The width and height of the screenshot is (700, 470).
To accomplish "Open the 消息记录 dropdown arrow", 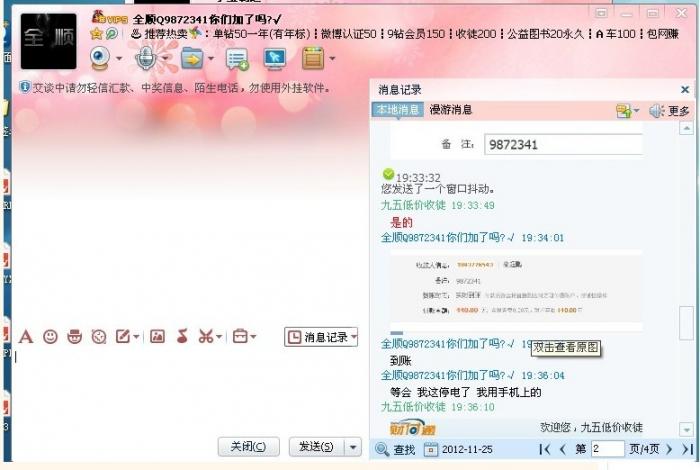I will tap(354, 337).
